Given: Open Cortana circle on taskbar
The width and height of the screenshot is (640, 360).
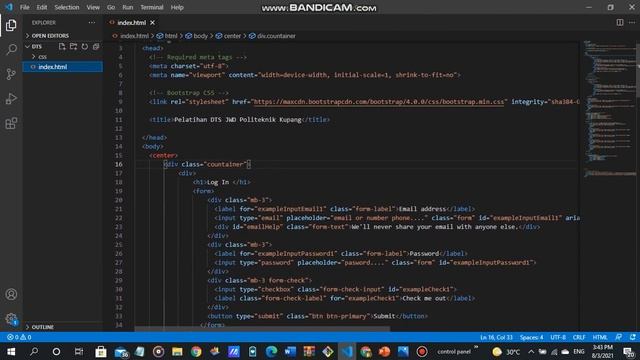Looking at the screenshot, I should coord(56,351).
